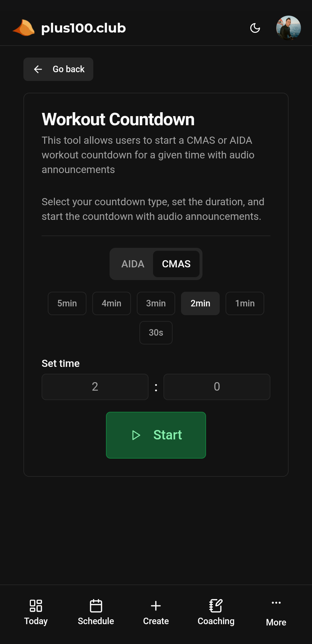This screenshot has width=312, height=644.
Task: Select the 3min duration preset
Action: pos(156,303)
